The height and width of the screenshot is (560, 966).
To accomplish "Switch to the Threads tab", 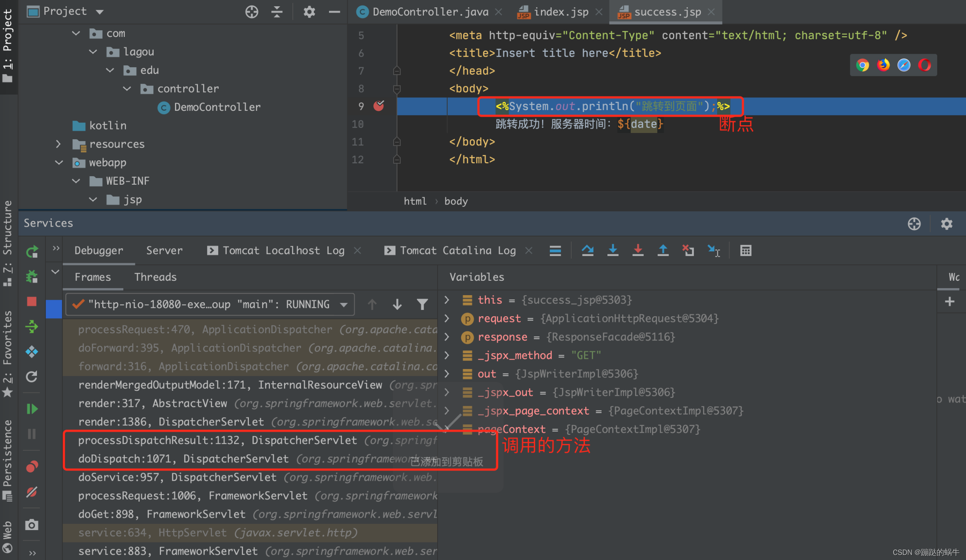I will point(155,277).
